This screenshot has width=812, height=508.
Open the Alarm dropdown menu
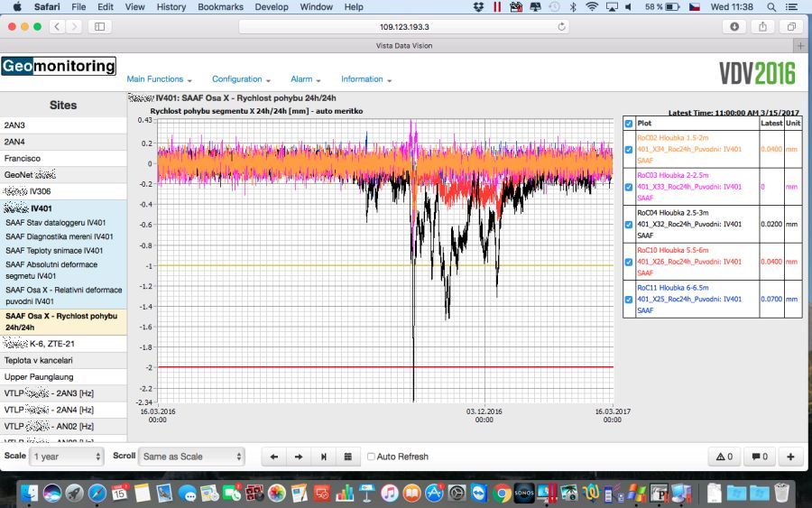(306, 79)
